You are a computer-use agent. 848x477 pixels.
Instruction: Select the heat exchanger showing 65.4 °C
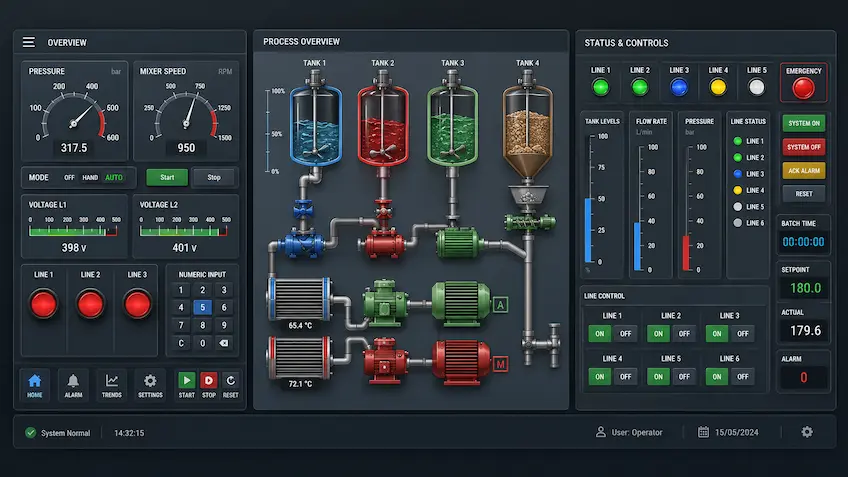pos(300,299)
